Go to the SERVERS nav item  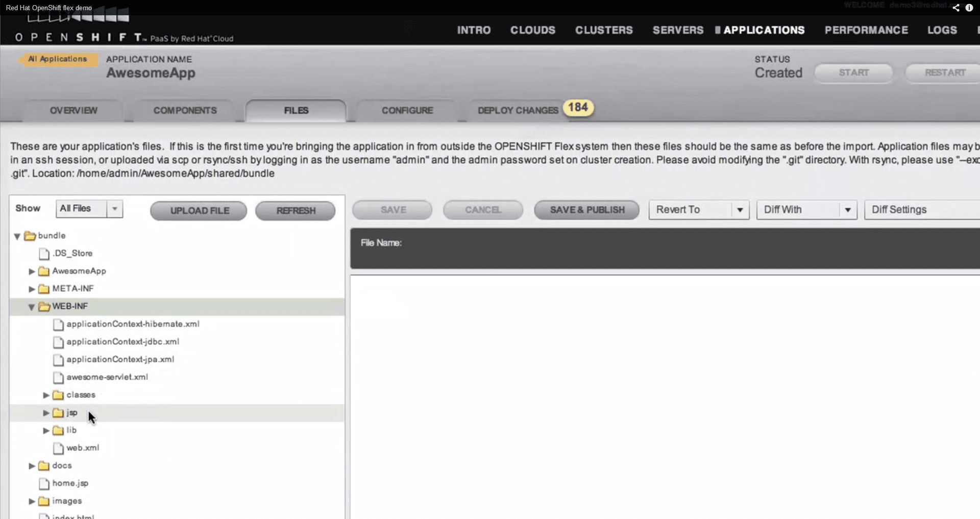[x=678, y=30]
